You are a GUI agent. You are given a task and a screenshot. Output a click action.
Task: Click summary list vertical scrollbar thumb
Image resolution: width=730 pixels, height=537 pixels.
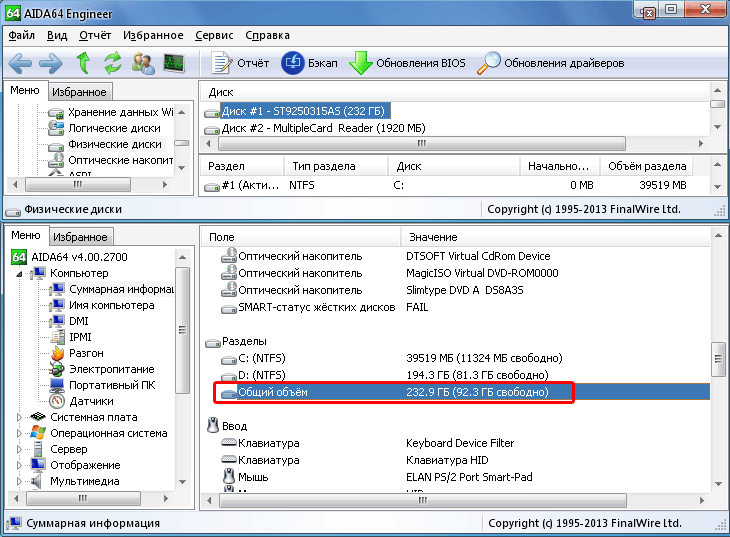pos(718,359)
